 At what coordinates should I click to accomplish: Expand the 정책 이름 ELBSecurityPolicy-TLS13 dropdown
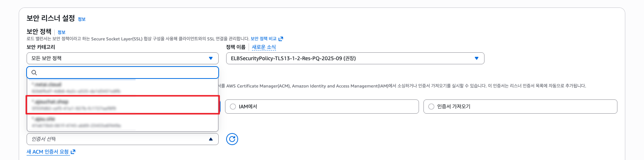pos(355,58)
